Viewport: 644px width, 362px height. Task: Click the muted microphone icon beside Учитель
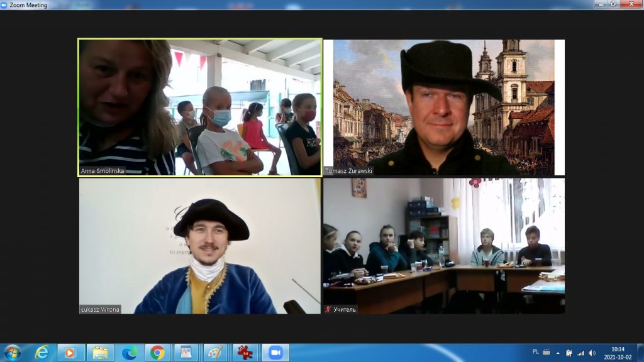(328, 309)
